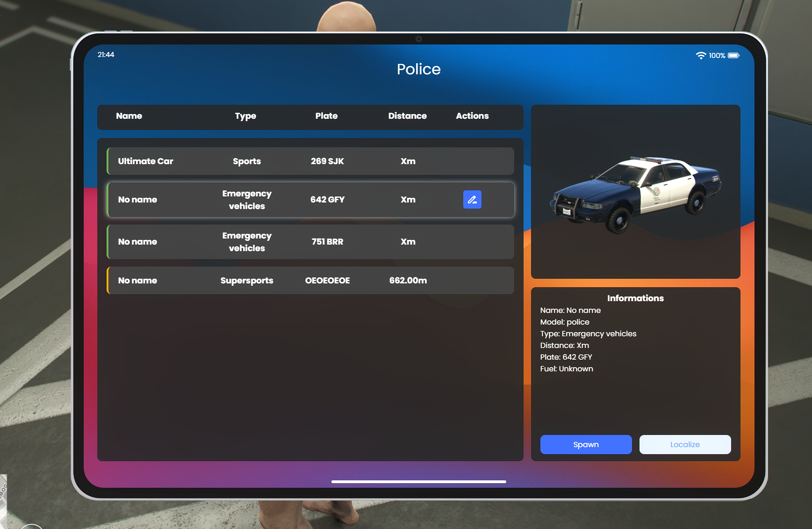Image resolution: width=812 pixels, height=529 pixels.
Task: Click the battery indicator icon
Action: pos(733,56)
